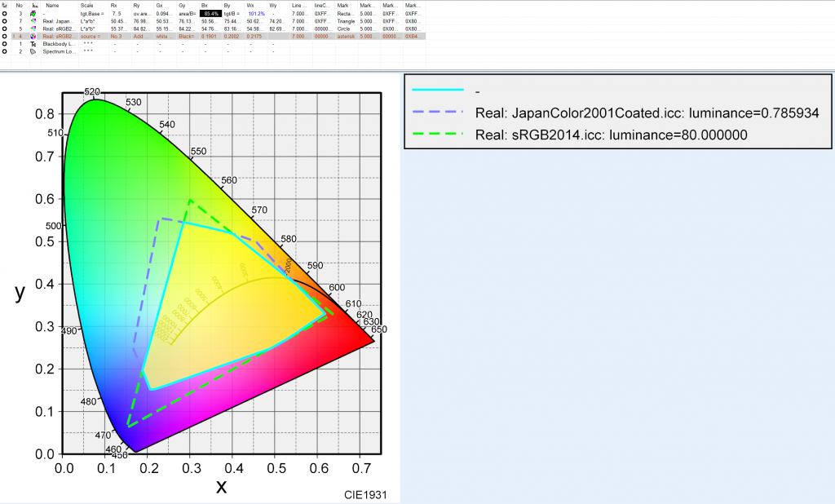Click the Rx column header
The image size is (835, 504).
pos(114,6)
